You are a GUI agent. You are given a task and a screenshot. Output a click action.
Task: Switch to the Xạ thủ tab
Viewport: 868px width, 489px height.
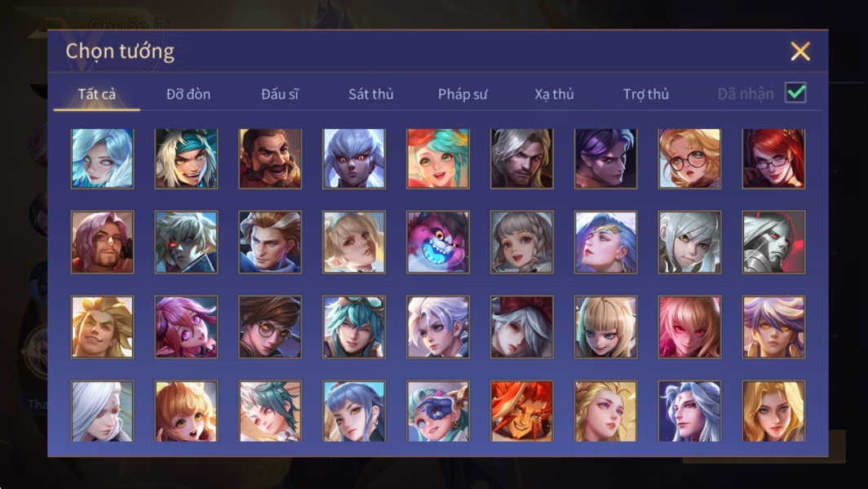coord(554,94)
